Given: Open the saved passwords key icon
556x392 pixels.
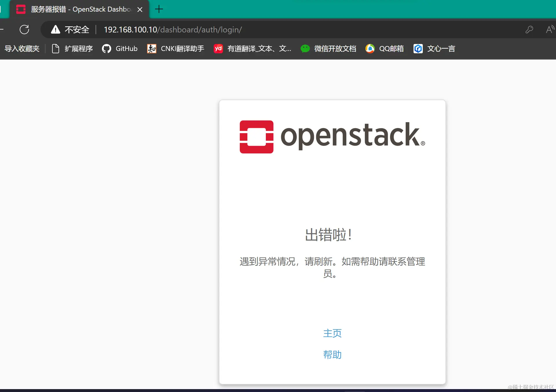Looking at the screenshot, I should click(x=529, y=30).
